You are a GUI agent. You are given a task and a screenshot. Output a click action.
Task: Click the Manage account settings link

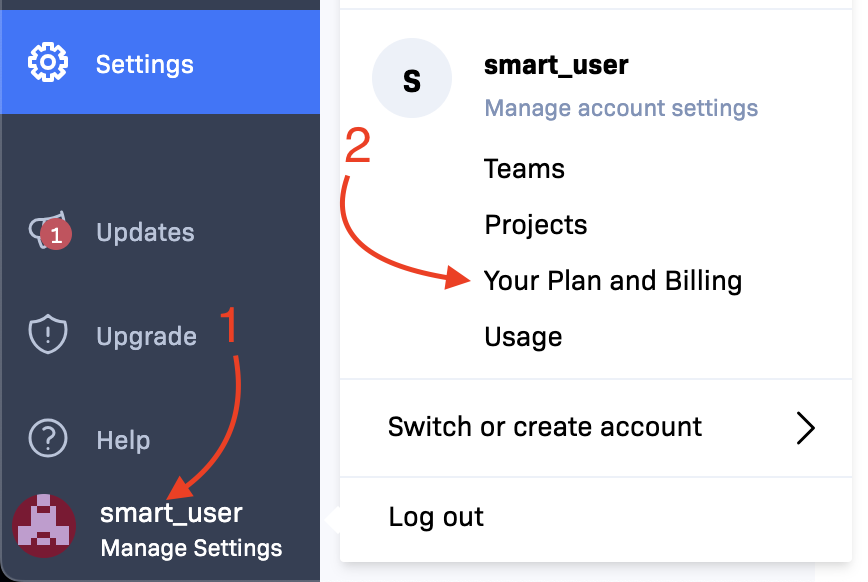[621, 108]
